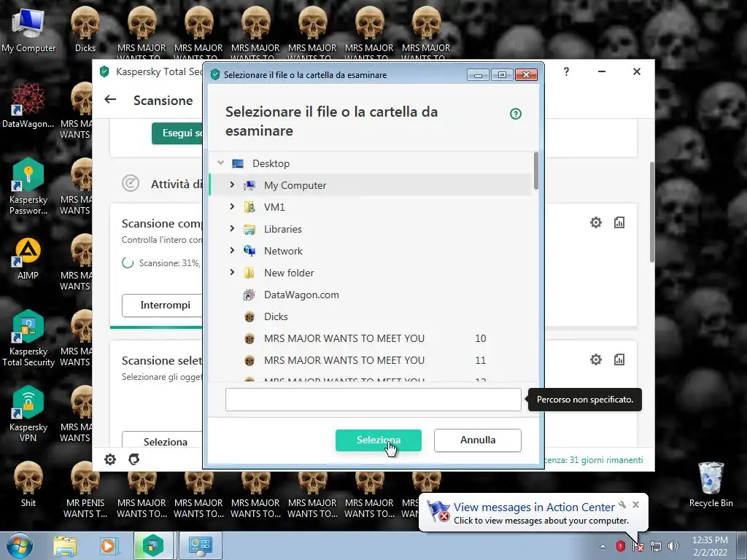
Task: Click Kaspersky main window scrollbar
Action: pos(651,211)
